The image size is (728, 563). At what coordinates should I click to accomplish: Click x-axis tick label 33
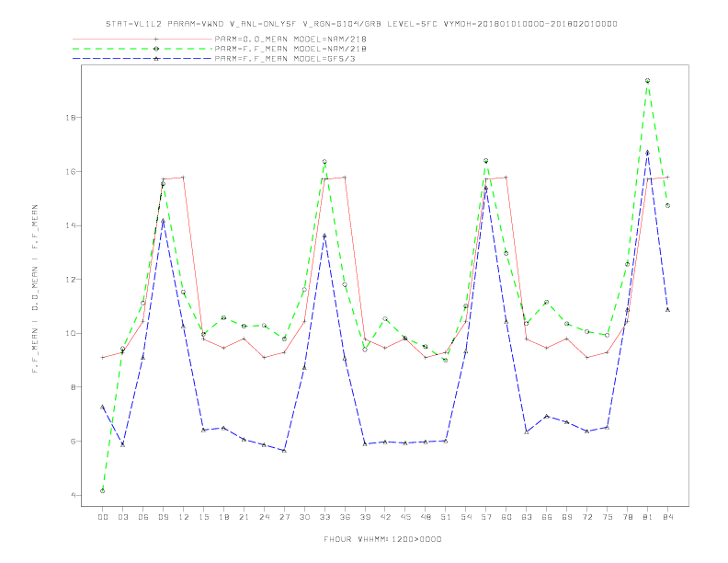tap(324, 517)
